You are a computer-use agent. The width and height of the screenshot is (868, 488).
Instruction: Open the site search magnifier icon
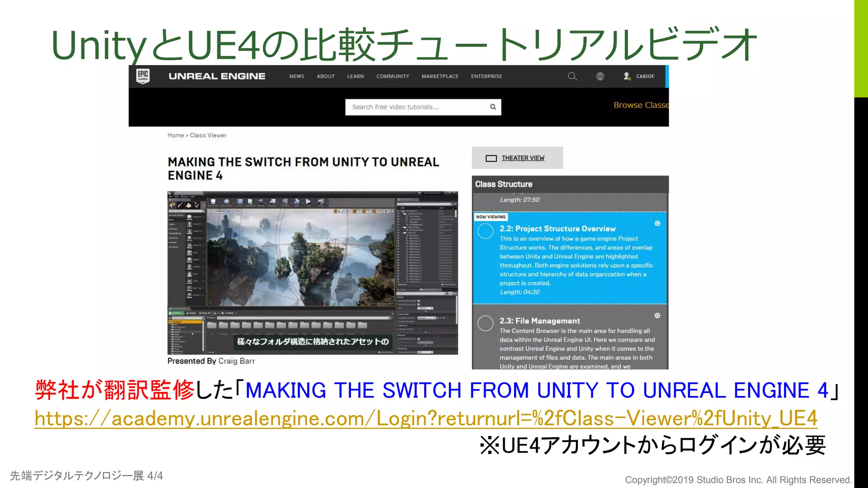573,76
